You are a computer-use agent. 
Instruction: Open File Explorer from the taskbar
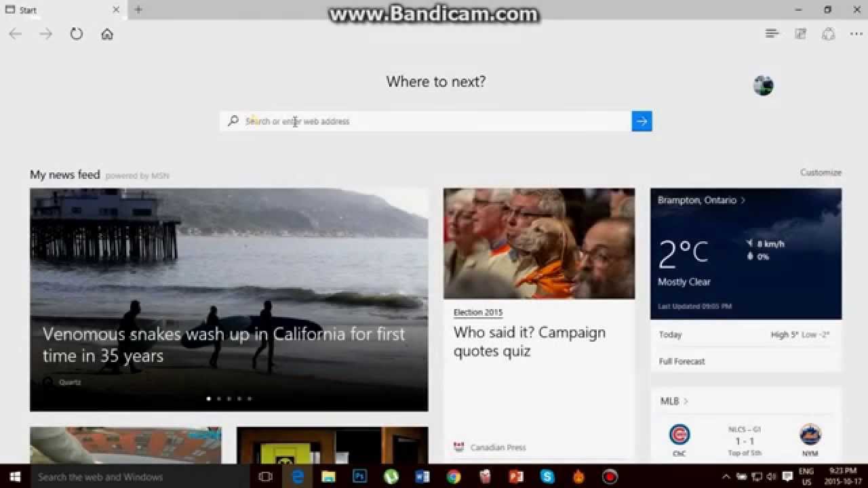pyautogui.click(x=328, y=476)
